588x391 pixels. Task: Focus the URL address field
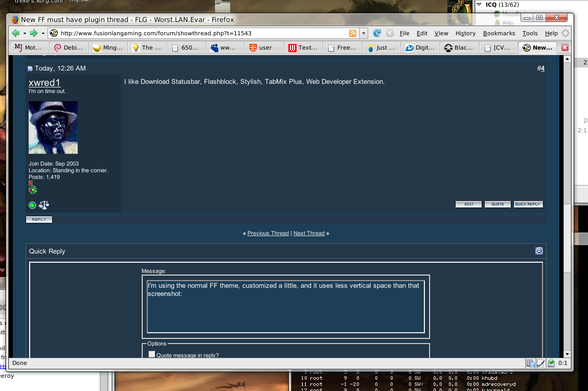click(203, 33)
